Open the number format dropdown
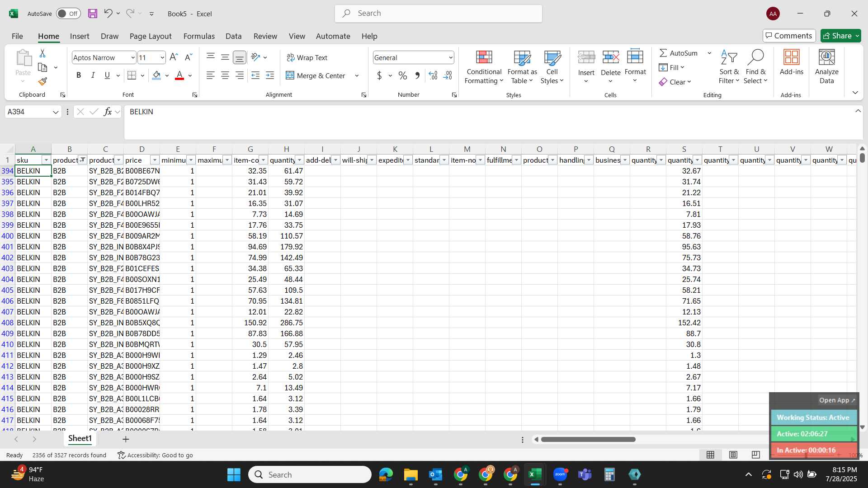 (x=451, y=57)
